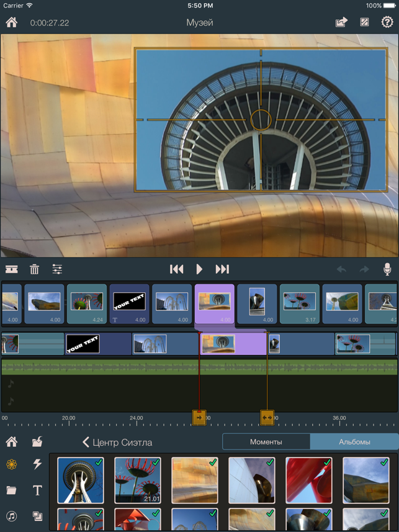Switch to the Альбомы tab
The image size is (399, 532).
click(x=354, y=442)
